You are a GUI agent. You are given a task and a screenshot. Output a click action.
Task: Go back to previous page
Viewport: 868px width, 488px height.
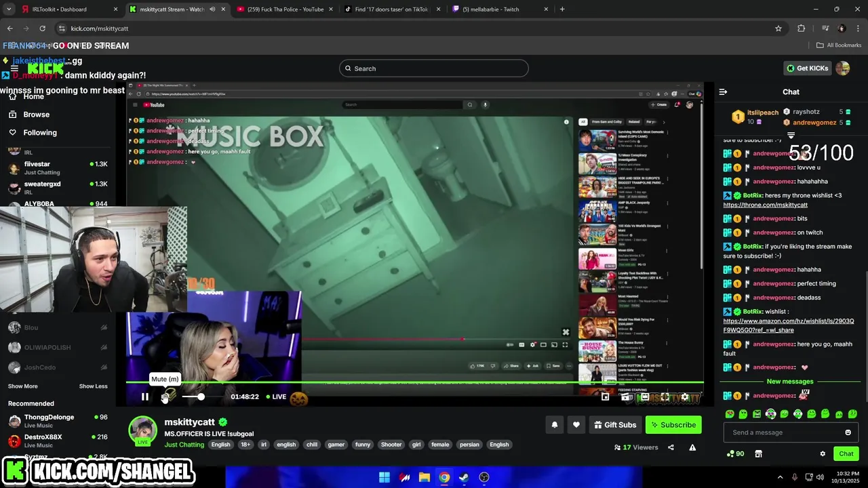[x=9, y=28]
